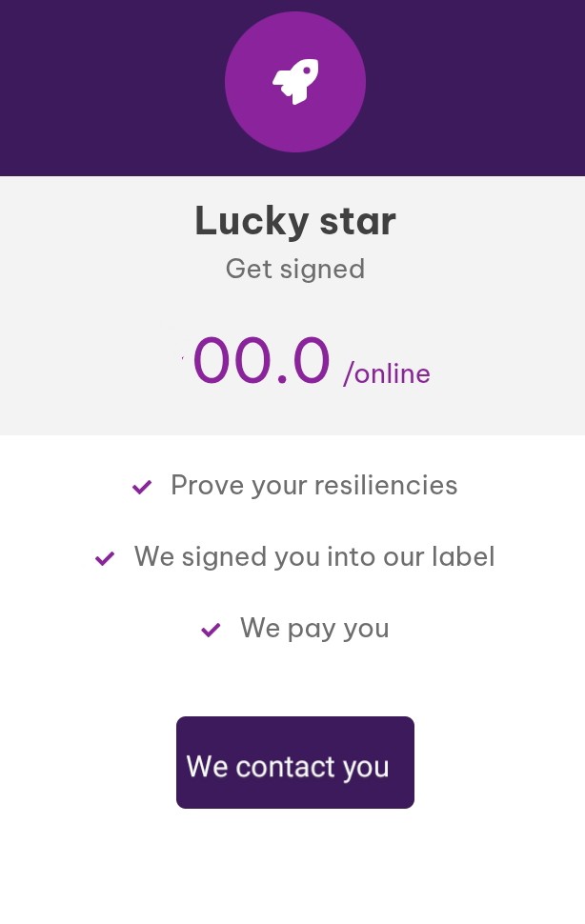Click the /online price suffix

tap(387, 373)
